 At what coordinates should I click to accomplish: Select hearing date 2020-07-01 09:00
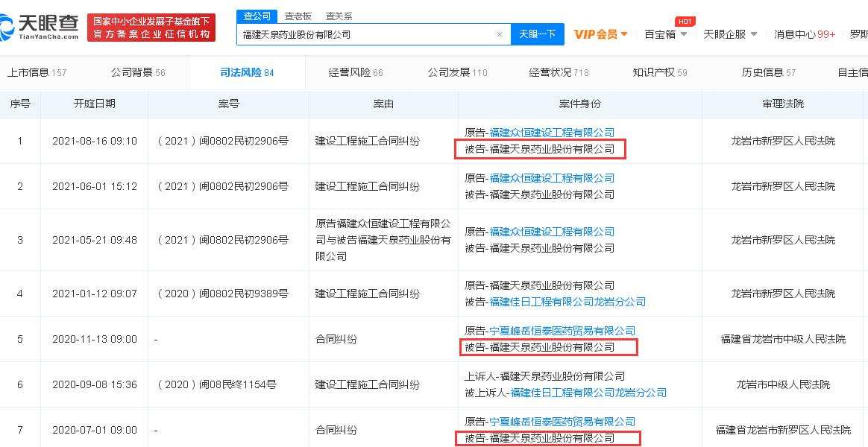pos(94,430)
